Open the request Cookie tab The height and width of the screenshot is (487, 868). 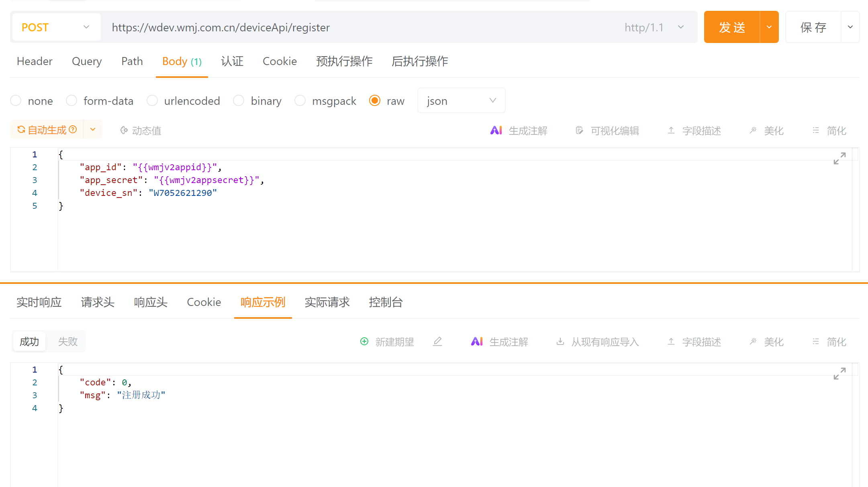point(280,61)
